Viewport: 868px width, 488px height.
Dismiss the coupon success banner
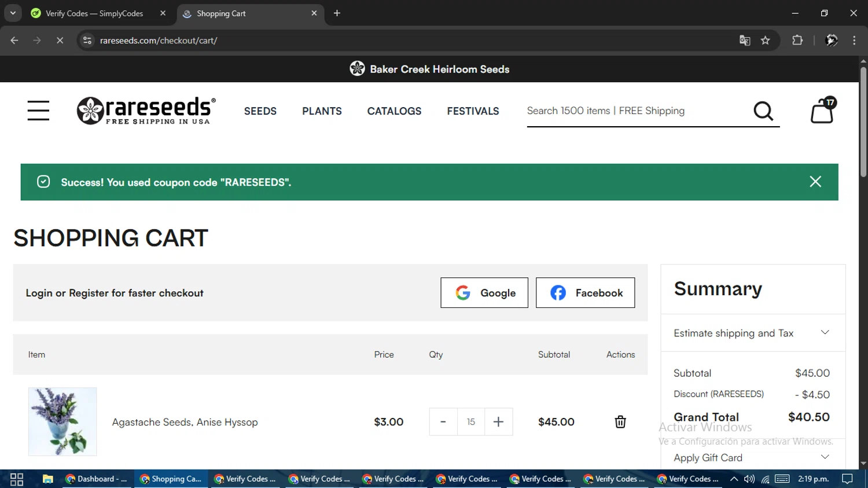(x=815, y=182)
